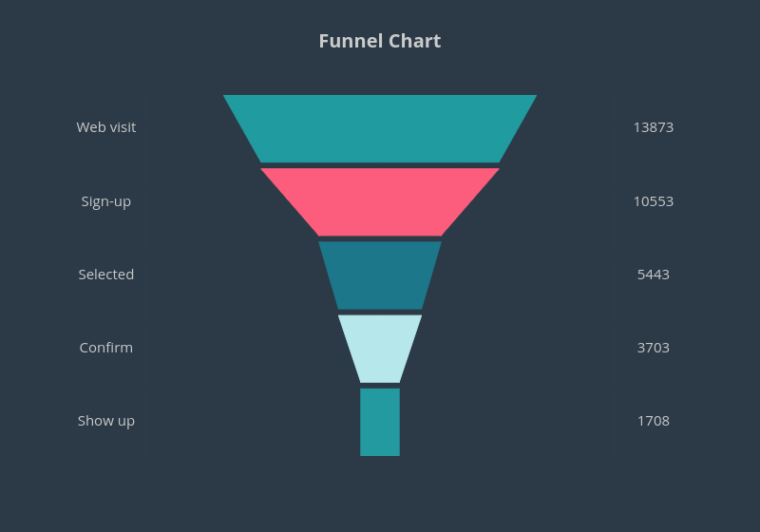Screen dimensions: 760x532
Task: Click the word 'Funnel' in the chart title
Action: pyautogui.click(x=349, y=41)
